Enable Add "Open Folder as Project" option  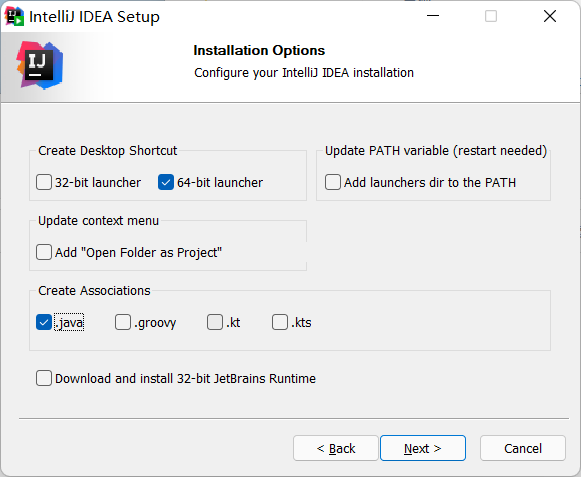click(x=44, y=252)
